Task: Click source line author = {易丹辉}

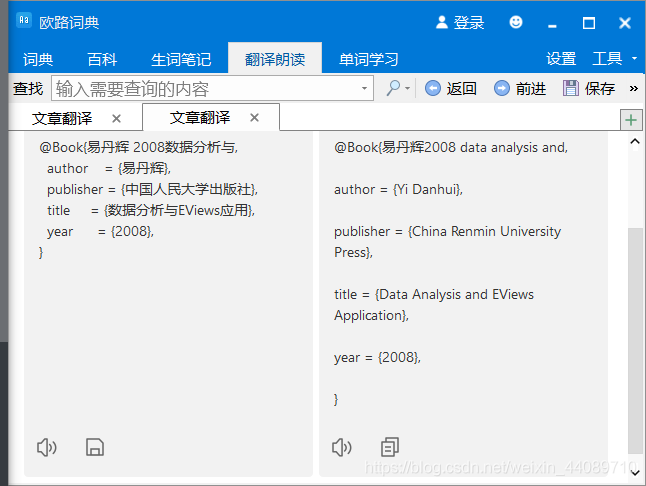Action: coord(109,168)
